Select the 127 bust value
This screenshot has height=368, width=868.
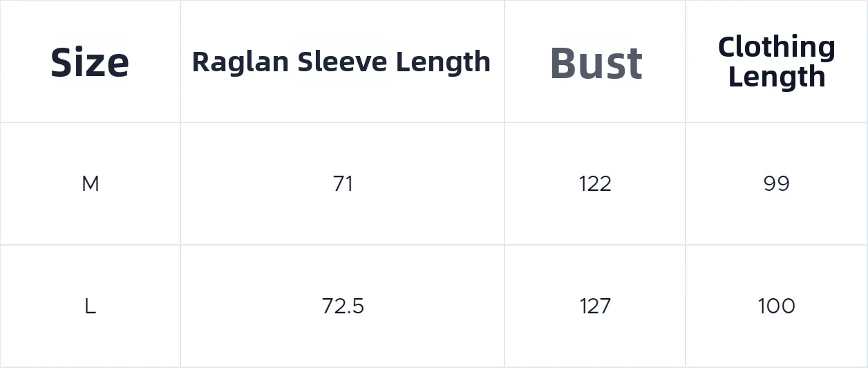pyautogui.click(x=595, y=306)
